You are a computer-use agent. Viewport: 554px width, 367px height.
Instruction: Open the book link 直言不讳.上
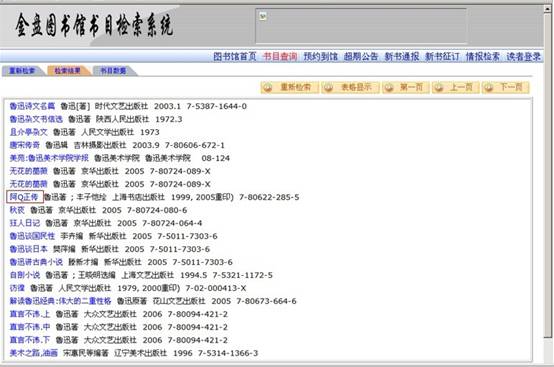(30, 314)
